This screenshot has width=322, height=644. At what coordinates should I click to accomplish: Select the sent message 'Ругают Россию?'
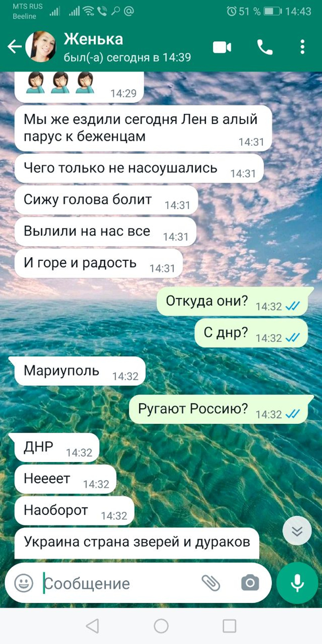(x=218, y=409)
